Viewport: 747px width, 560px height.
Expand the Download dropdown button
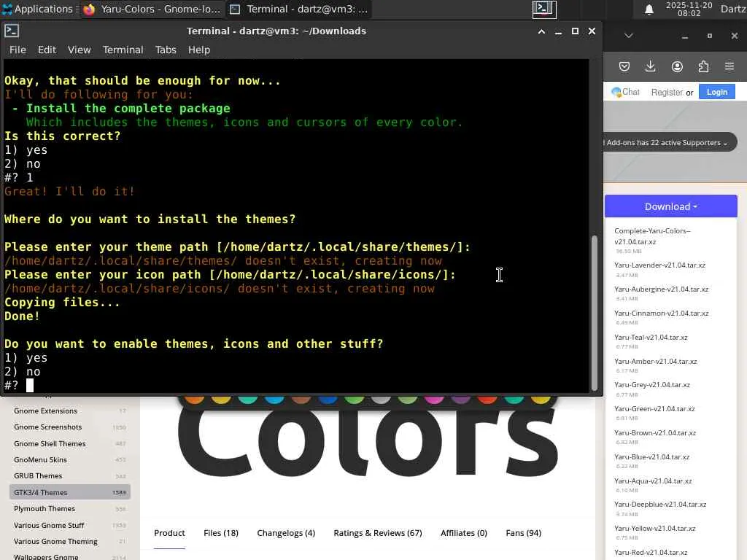(x=670, y=206)
